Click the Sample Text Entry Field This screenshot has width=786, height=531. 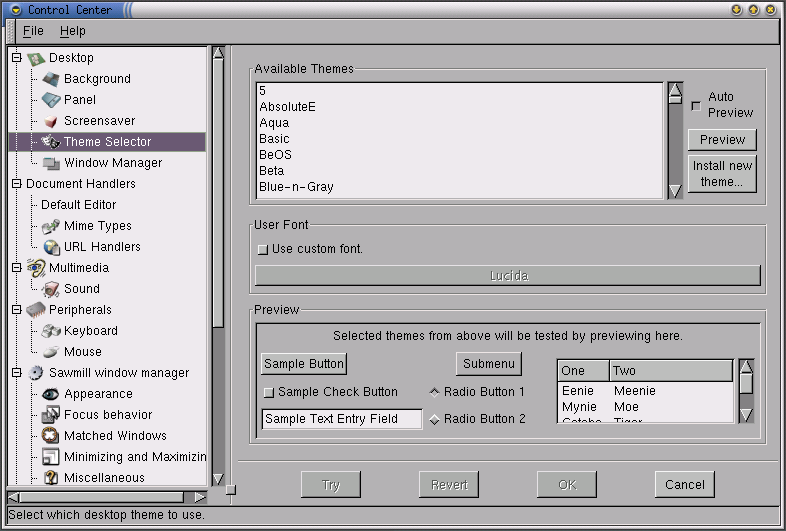[342, 419]
